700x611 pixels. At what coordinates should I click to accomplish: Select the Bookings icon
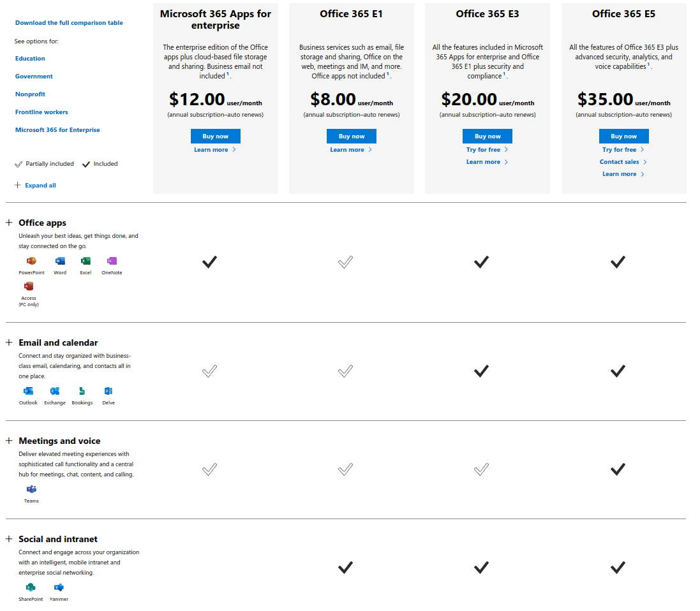point(82,391)
